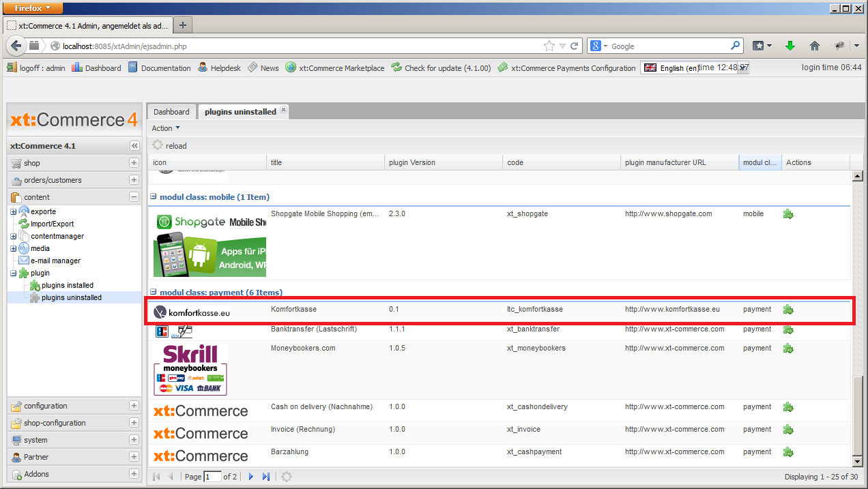Image resolution: width=868 pixels, height=489 pixels.
Task: Install the Komfortkasse plugin via puzzle icon
Action: (x=788, y=310)
